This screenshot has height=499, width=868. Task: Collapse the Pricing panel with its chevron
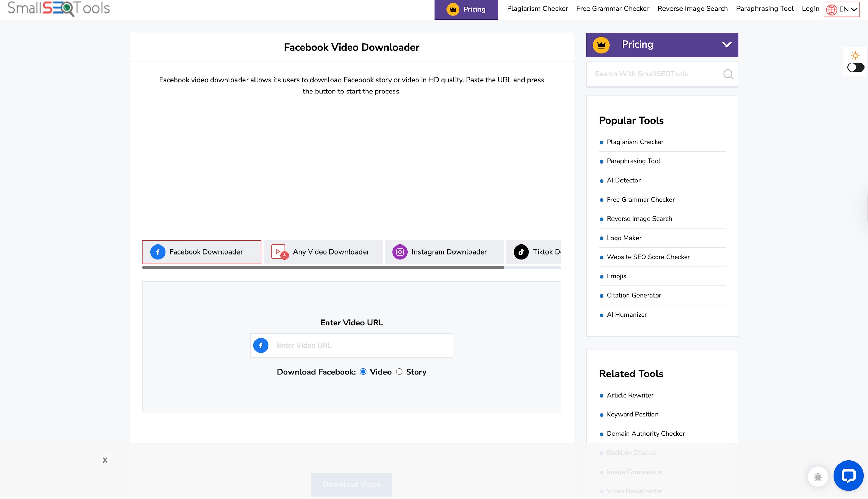coord(727,44)
